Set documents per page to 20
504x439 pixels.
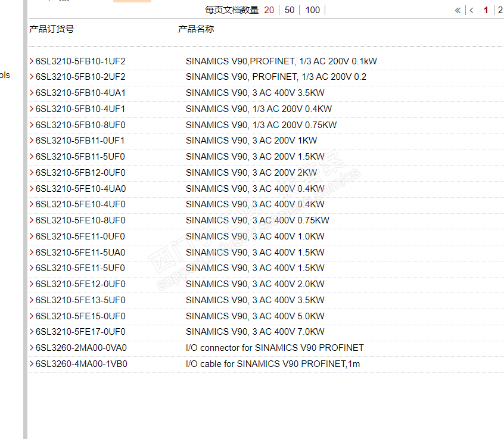269,10
